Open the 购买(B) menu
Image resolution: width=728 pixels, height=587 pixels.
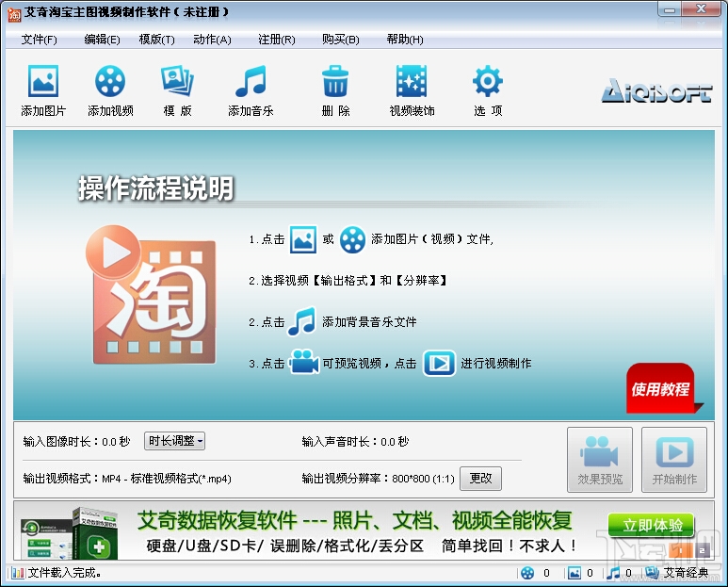[341, 40]
